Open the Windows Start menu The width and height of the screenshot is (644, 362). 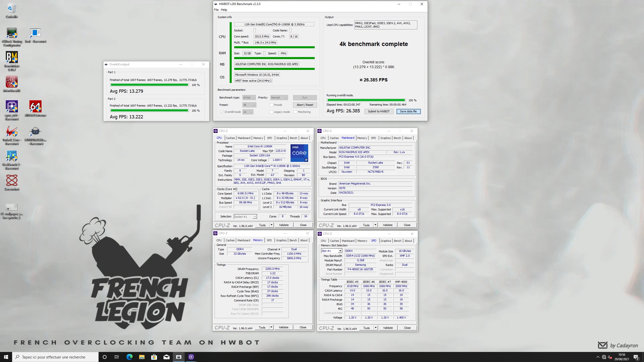click(6, 357)
